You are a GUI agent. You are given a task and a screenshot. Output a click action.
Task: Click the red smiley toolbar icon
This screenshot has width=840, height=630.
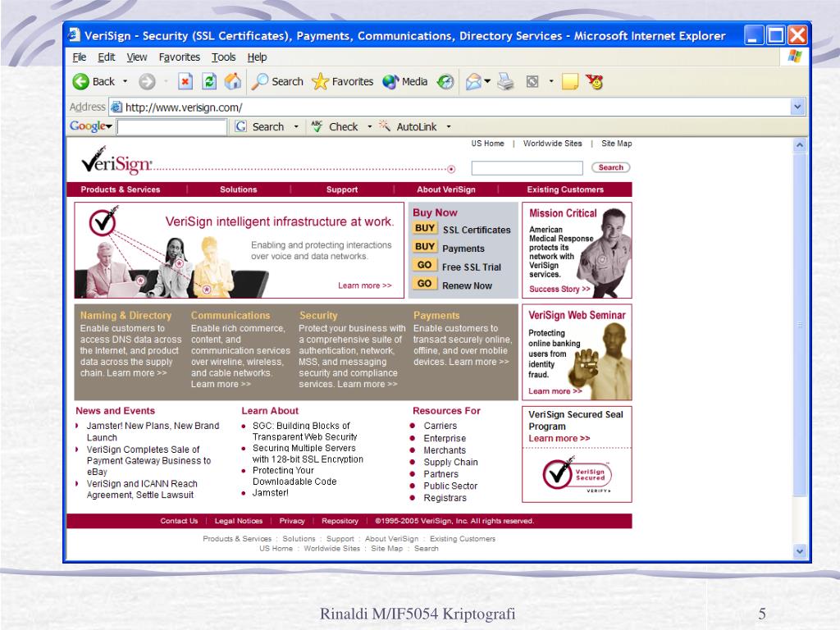point(595,81)
